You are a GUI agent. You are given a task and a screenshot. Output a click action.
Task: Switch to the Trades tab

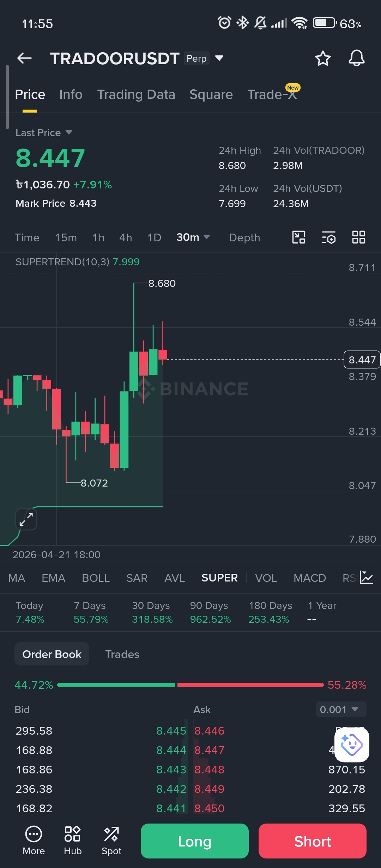tap(122, 654)
